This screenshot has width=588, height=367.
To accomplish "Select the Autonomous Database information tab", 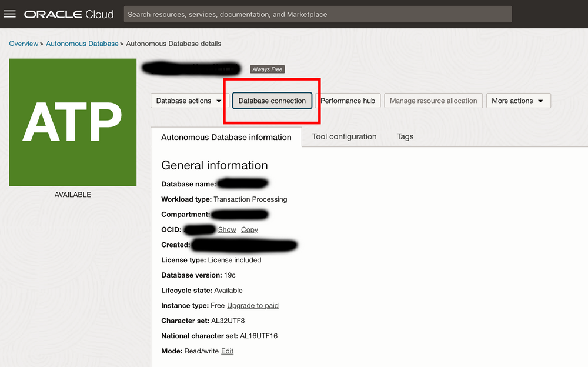I will (226, 137).
